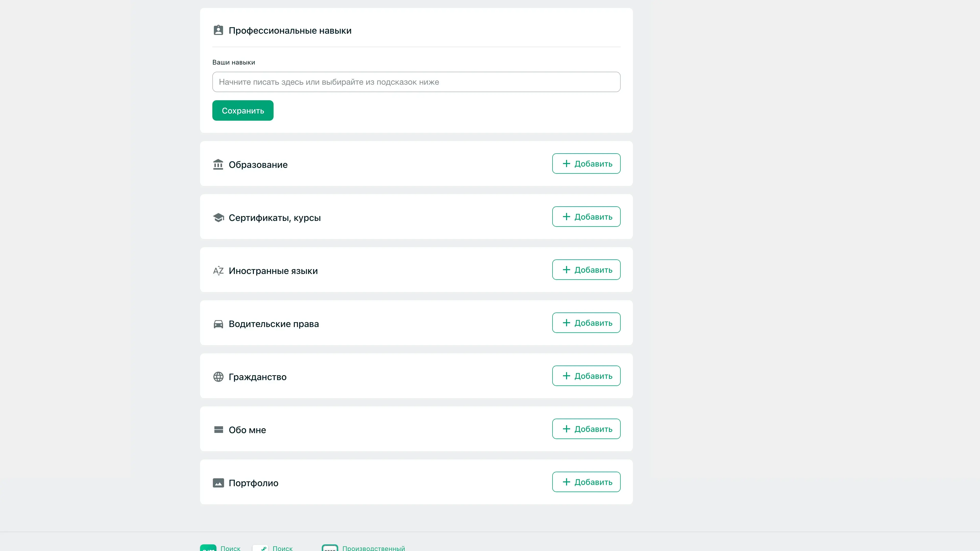980x551 pixels.
Task: Click the Портфолио image icon
Action: coord(218,483)
